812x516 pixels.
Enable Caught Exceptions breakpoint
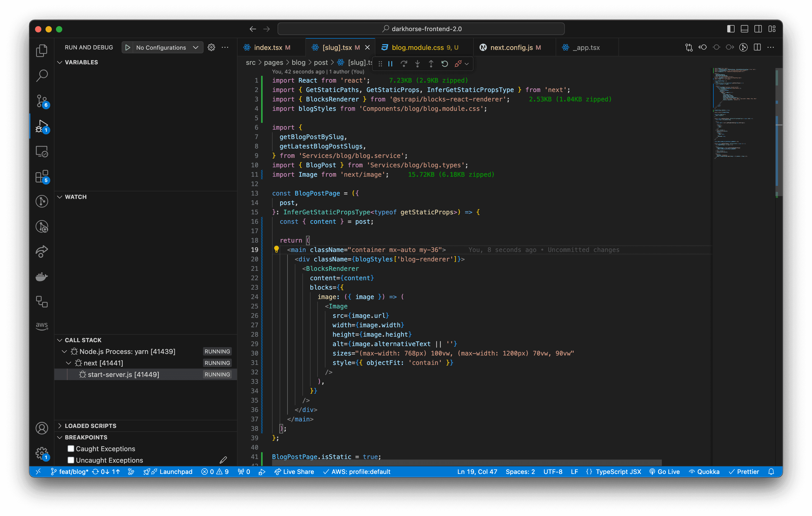click(71, 449)
